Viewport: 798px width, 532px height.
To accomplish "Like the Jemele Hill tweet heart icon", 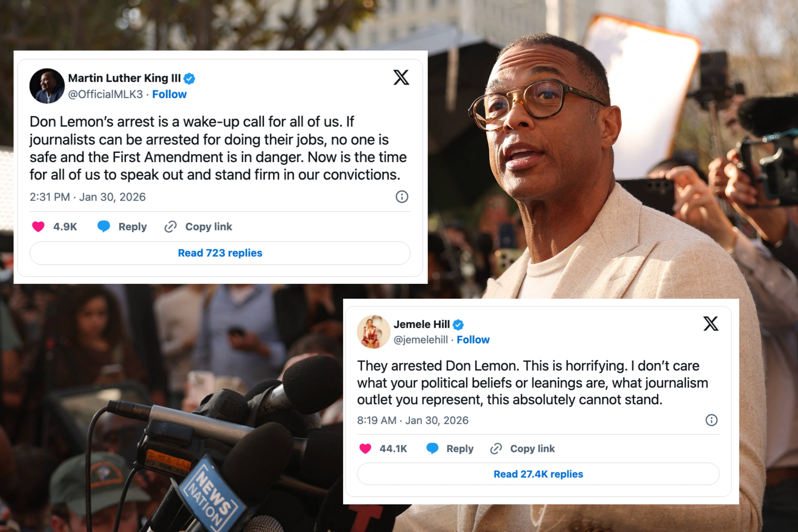I will click(x=365, y=448).
